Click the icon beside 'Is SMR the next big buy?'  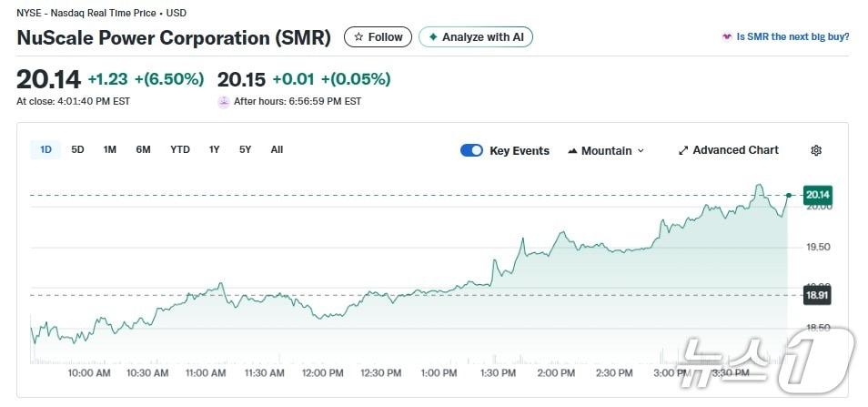click(x=726, y=37)
